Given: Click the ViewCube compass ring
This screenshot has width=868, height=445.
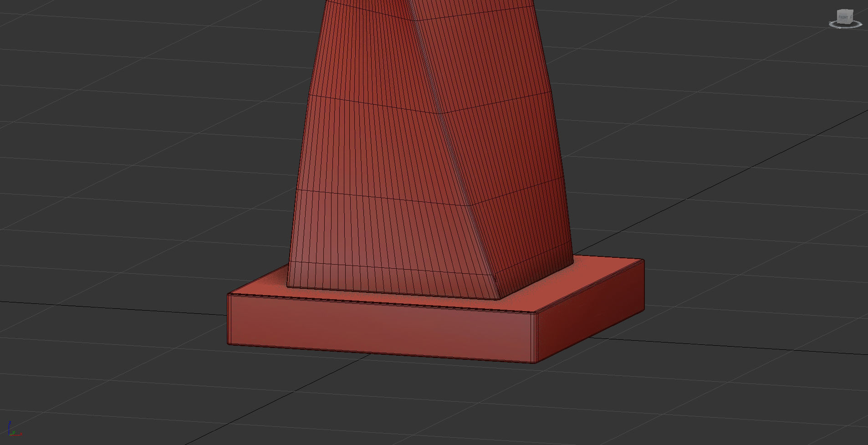Looking at the screenshot, I should pos(846,27).
